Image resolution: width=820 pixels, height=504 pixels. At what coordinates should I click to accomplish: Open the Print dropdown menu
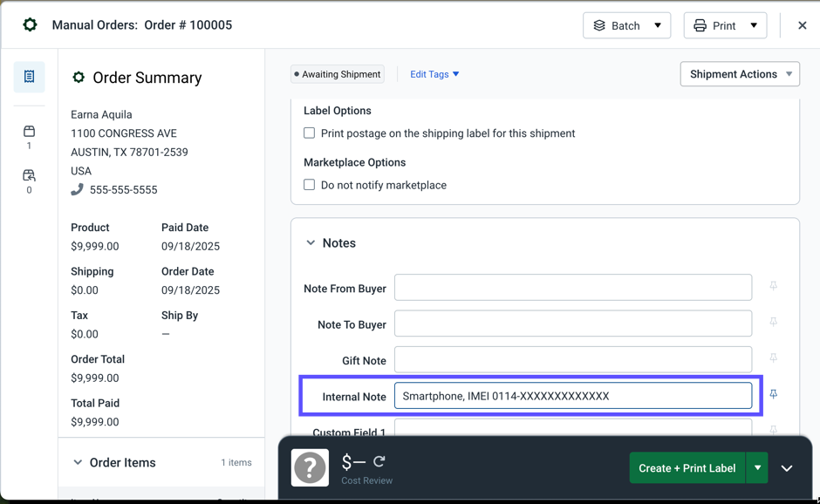point(725,25)
